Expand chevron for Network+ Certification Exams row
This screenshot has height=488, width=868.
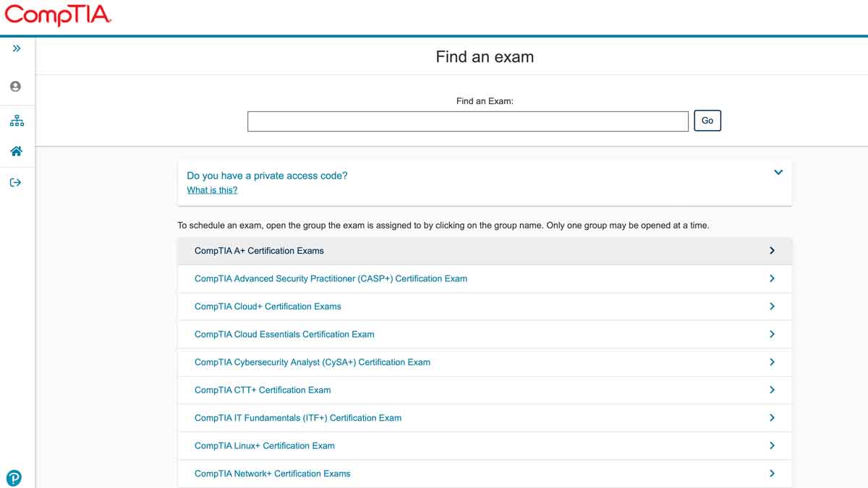click(772, 474)
